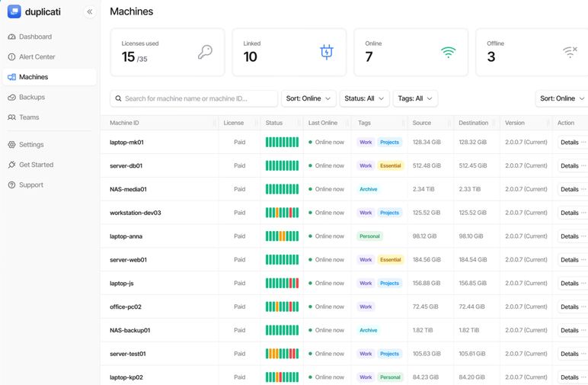Image resolution: width=588 pixels, height=385 pixels.
Task: Open the far-right Sort: Online dropdown
Action: [x=562, y=98]
